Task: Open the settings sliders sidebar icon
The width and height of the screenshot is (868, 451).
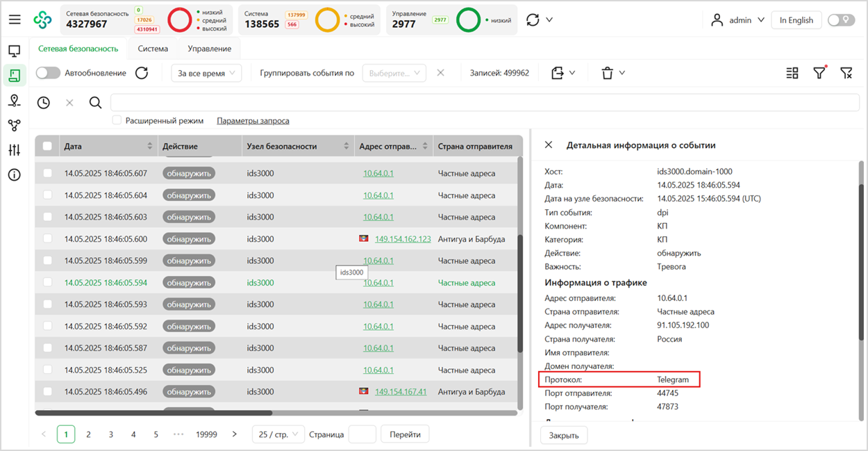Action: [x=15, y=150]
